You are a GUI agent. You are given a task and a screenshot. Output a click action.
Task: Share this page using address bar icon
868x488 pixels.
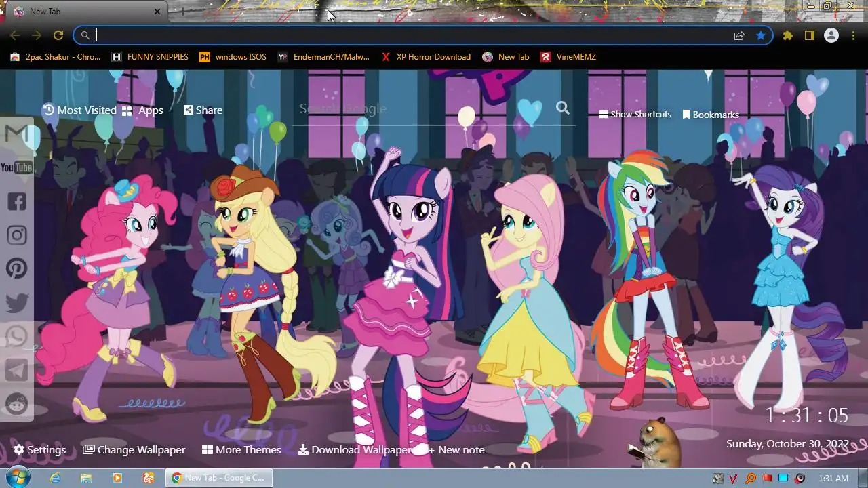tap(739, 35)
